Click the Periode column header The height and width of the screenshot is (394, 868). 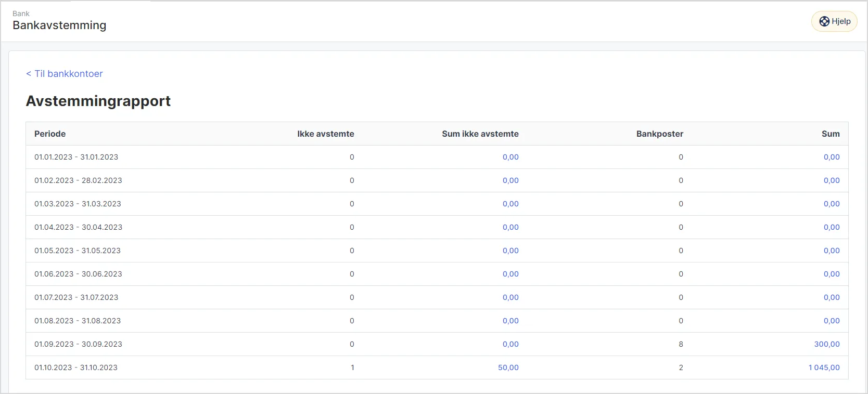tap(50, 134)
